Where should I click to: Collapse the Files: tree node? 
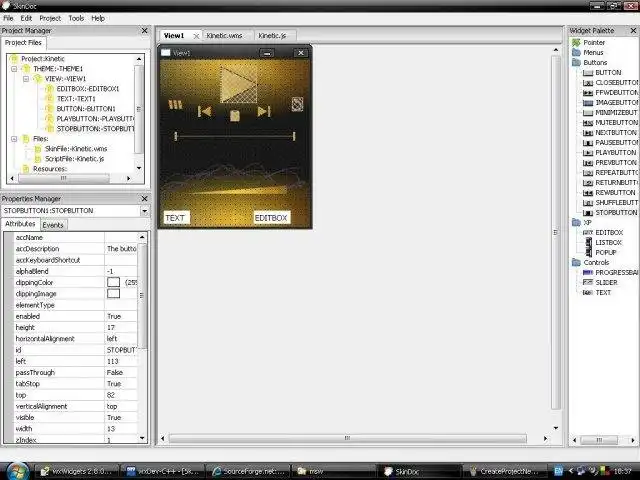point(14,139)
